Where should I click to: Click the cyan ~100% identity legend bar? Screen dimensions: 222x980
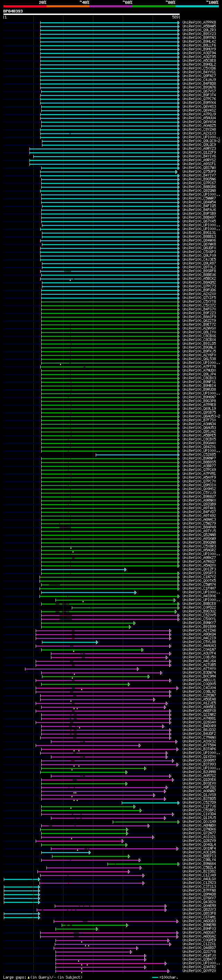pos(197,7)
